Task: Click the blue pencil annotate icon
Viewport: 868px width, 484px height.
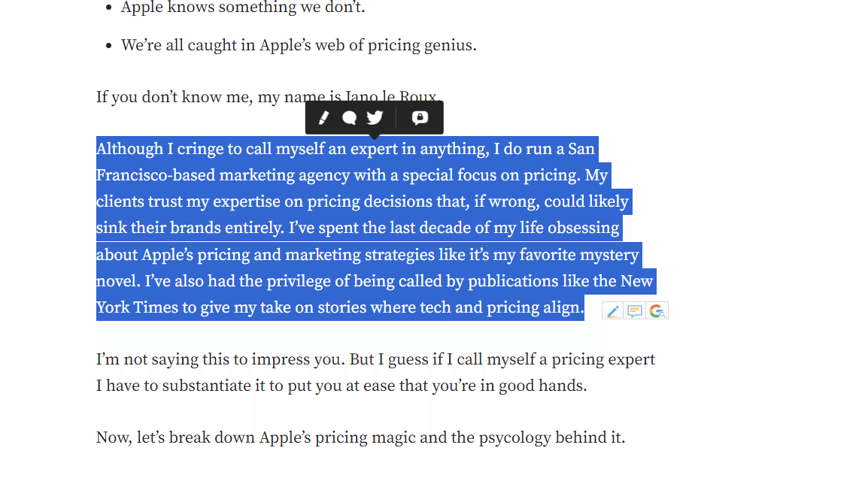Action: click(x=613, y=311)
